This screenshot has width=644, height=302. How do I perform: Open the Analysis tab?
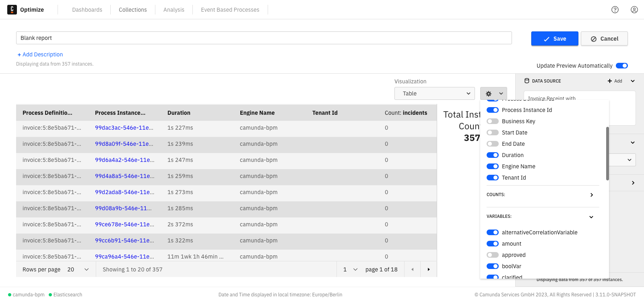click(x=174, y=10)
